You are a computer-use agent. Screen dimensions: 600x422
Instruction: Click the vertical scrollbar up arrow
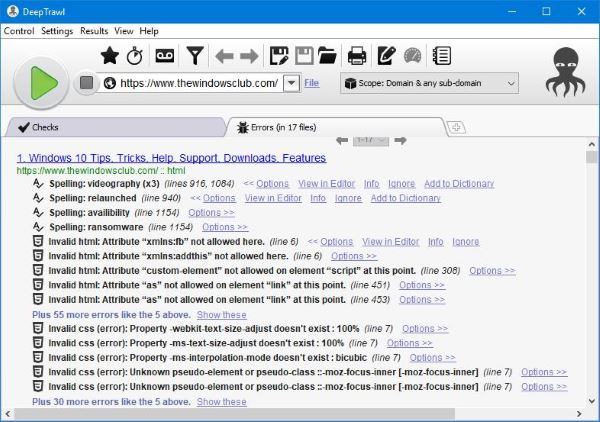(x=592, y=144)
